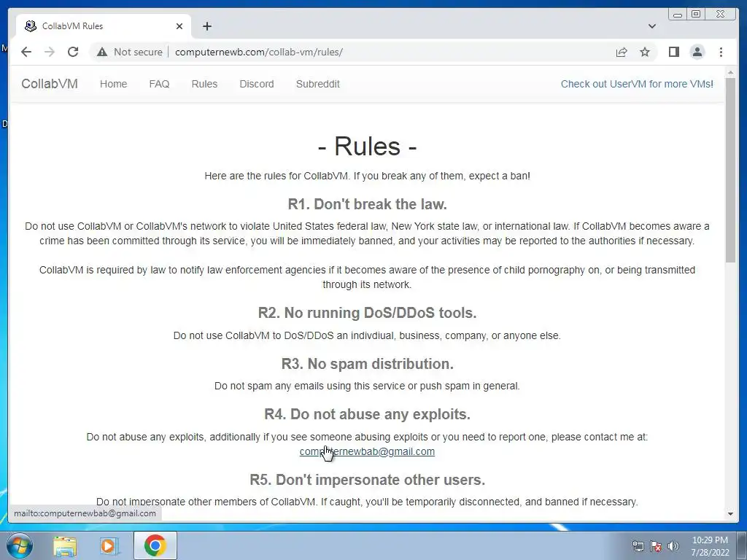
Task: Click the computernewbab@gmail.com email link
Action: (x=367, y=451)
